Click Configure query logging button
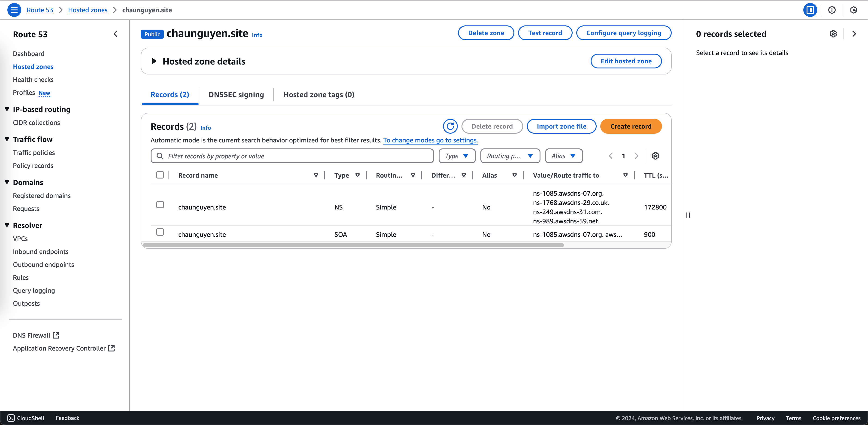This screenshot has height=425, width=868. point(624,33)
